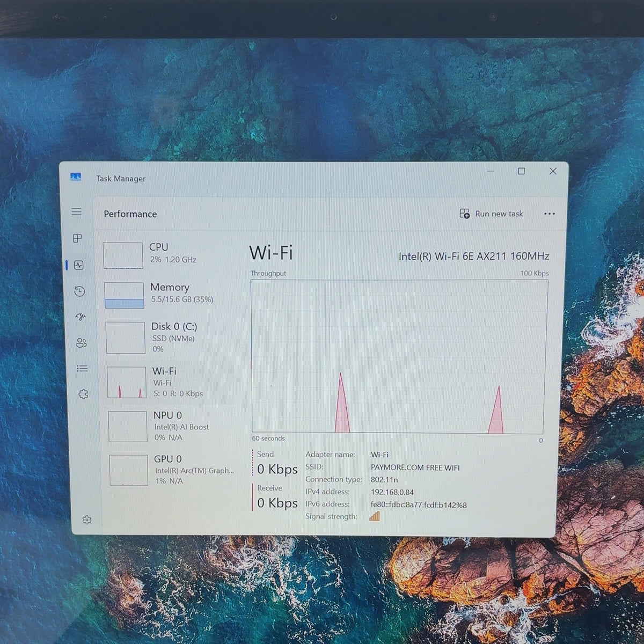Click the large Wi-Fi heading
This screenshot has width=644, height=644.
point(271,253)
